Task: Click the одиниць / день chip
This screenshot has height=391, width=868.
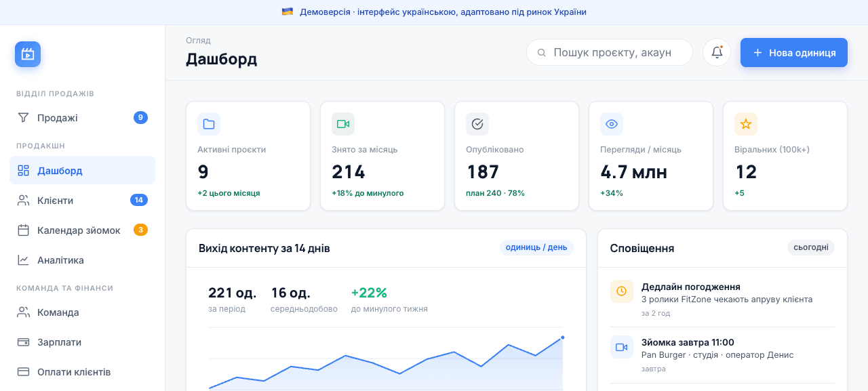Action: 536,247
